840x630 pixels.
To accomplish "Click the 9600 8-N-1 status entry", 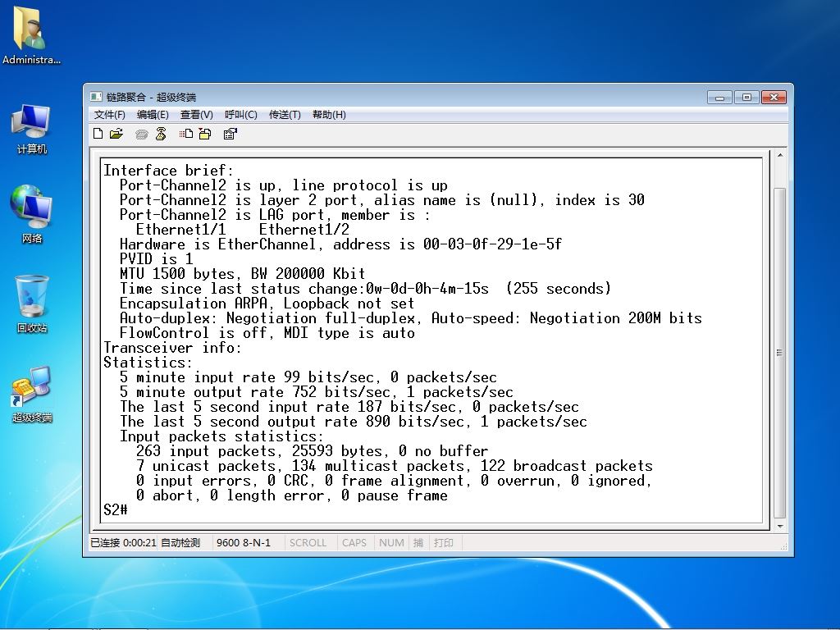I will coord(244,543).
